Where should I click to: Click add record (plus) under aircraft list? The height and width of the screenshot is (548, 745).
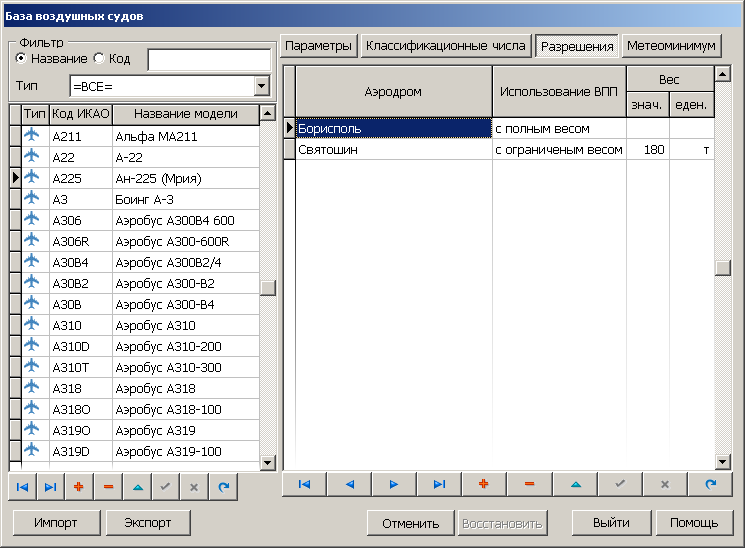[x=79, y=486]
